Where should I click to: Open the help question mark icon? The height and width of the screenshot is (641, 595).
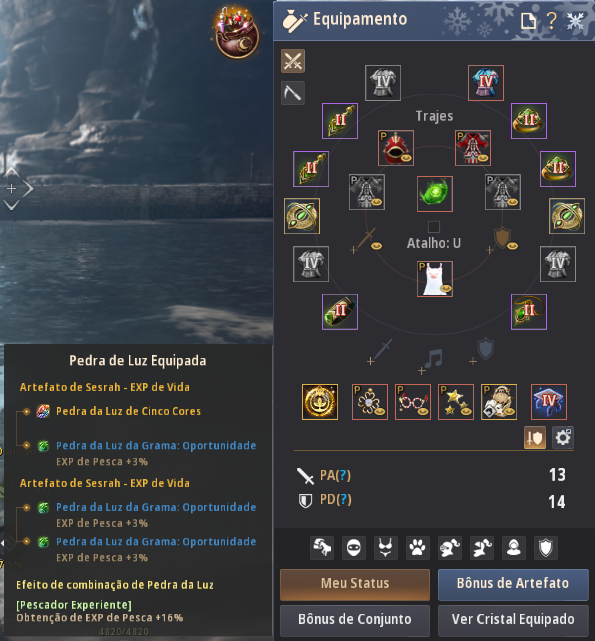click(x=552, y=20)
